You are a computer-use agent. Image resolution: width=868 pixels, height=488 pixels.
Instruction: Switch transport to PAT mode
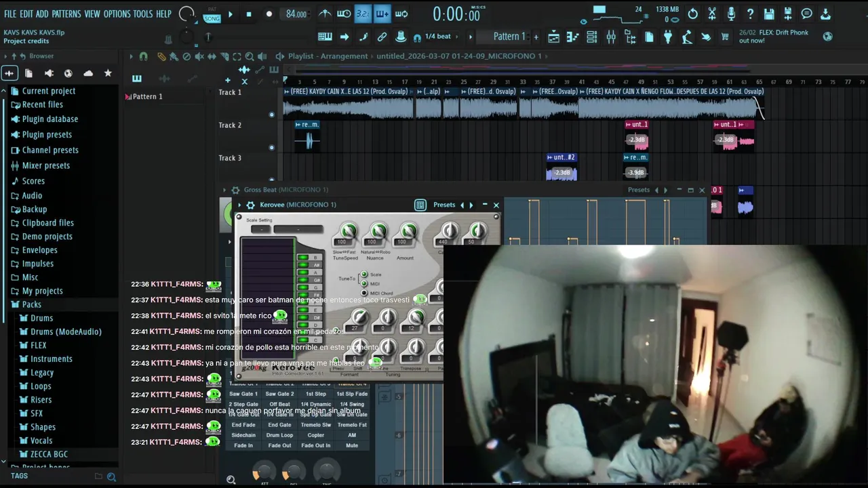[212, 9]
